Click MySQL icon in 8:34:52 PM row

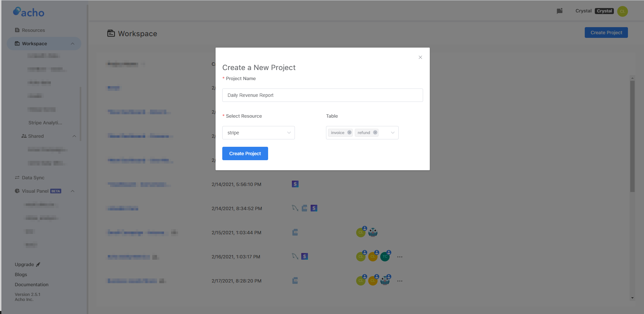coord(295,208)
